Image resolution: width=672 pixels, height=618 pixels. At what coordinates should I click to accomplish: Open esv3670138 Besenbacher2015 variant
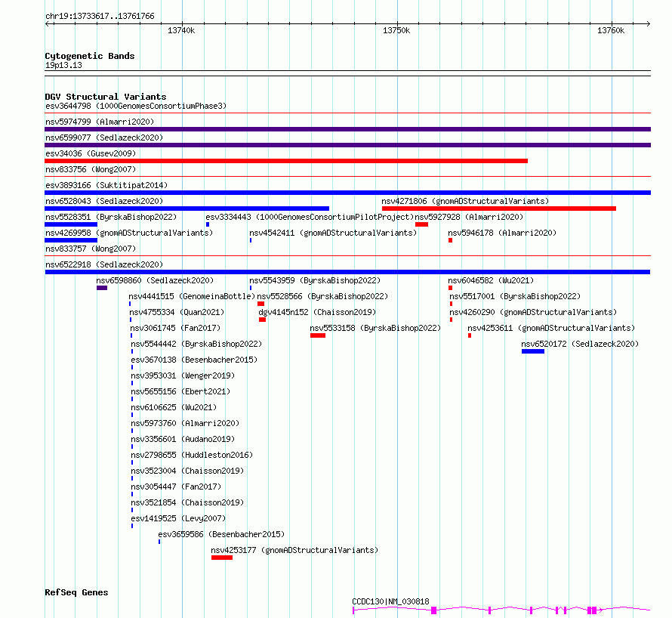pos(194,360)
